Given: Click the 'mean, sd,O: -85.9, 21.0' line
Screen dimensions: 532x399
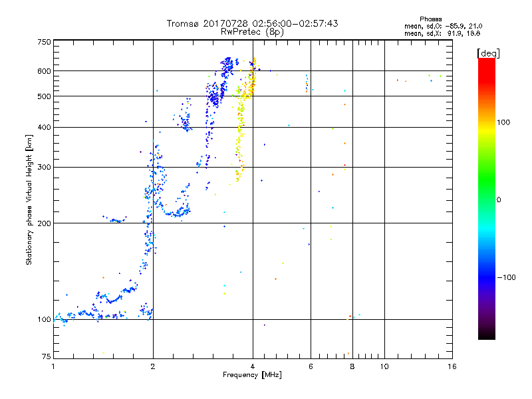Looking at the screenshot, I should click(x=443, y=26).
